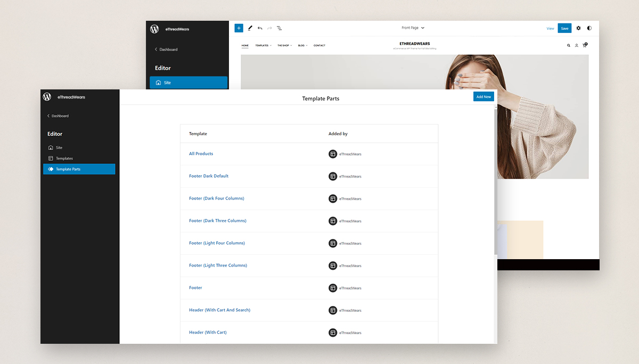The height and width of the screenshot is (364, 639).
Task: Open the All Products template part
Action: [201, 154]
